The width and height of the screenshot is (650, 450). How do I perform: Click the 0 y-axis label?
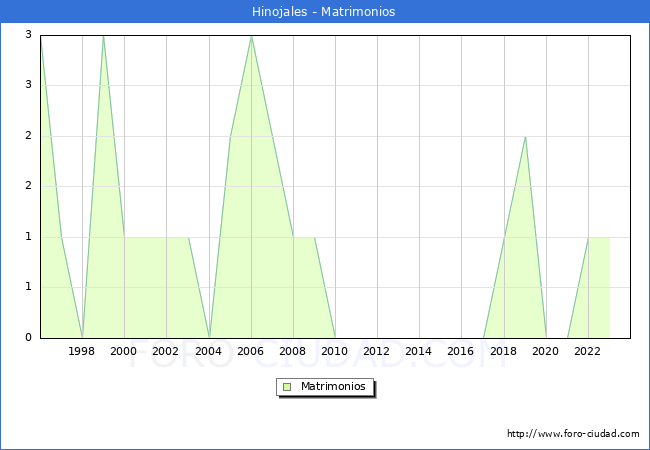pos(28,337)
